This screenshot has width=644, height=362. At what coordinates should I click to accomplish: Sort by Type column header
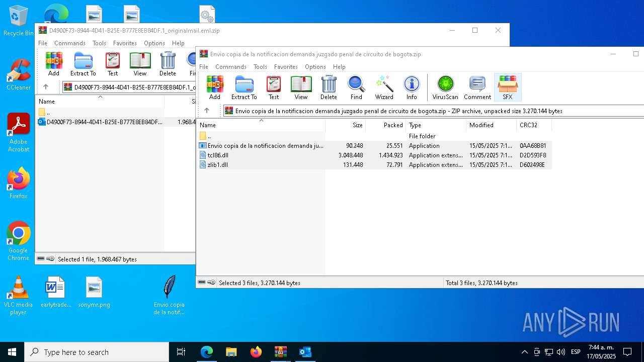(x=436, y=125)
